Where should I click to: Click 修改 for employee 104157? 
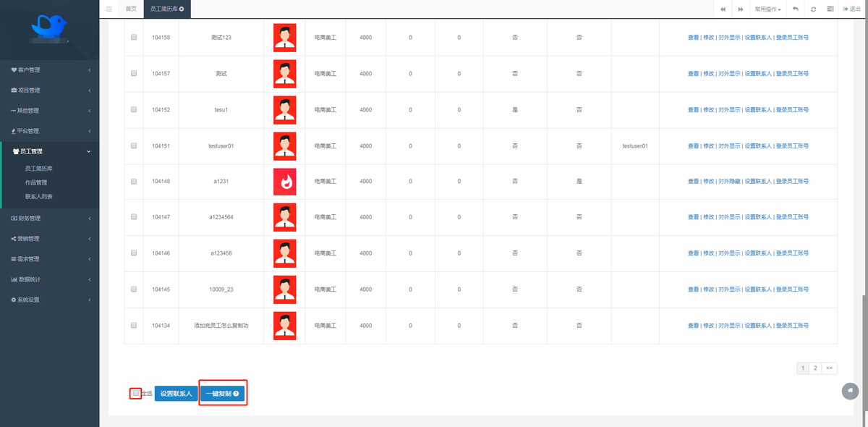tap(708, 73)
